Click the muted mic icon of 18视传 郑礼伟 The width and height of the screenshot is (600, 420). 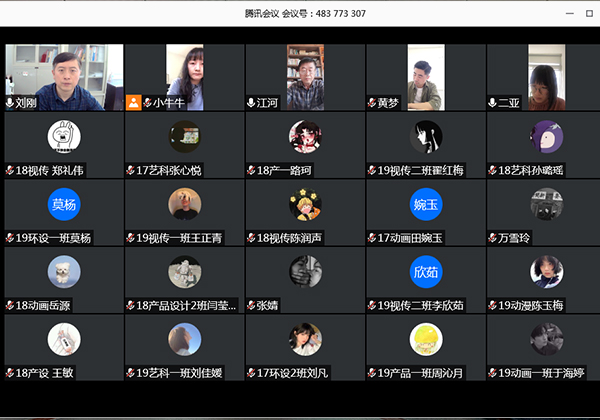pos(10,170)
